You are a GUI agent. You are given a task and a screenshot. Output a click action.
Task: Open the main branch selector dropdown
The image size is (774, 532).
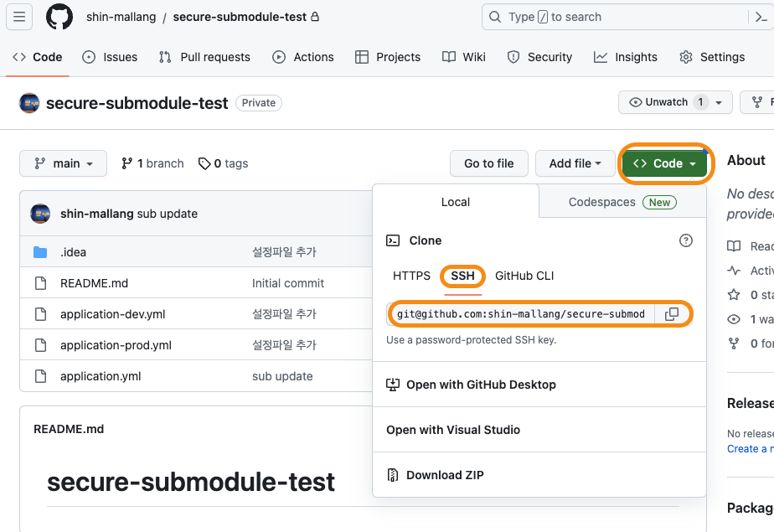point(63,163)
